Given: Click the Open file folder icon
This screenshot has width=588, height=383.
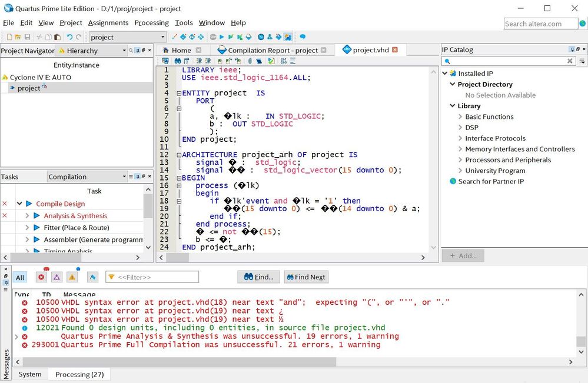Looking at the screenshot, I should tap(17, 37).
